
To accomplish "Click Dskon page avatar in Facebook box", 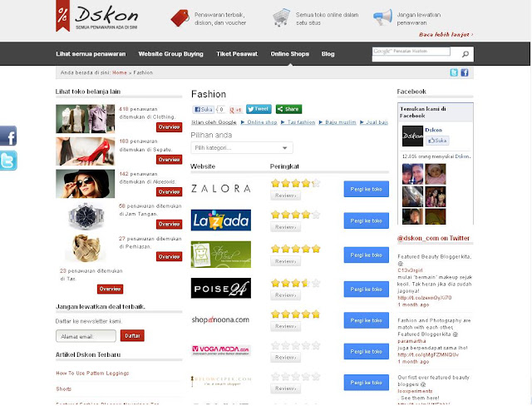I will point(412,136).
